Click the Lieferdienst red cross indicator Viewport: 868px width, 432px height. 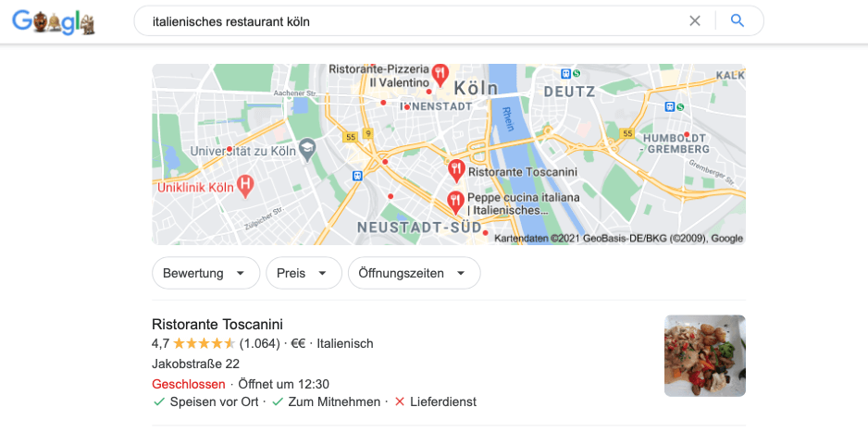[400, 402]
